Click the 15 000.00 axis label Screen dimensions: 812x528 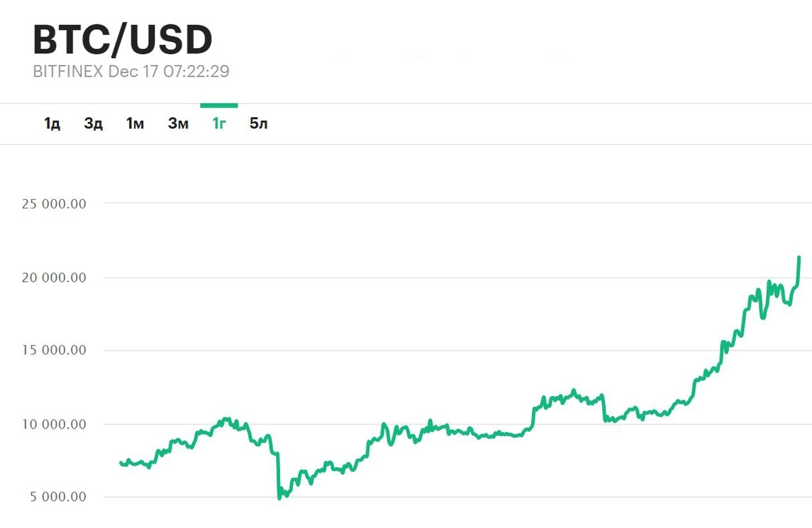pos(53,351)
